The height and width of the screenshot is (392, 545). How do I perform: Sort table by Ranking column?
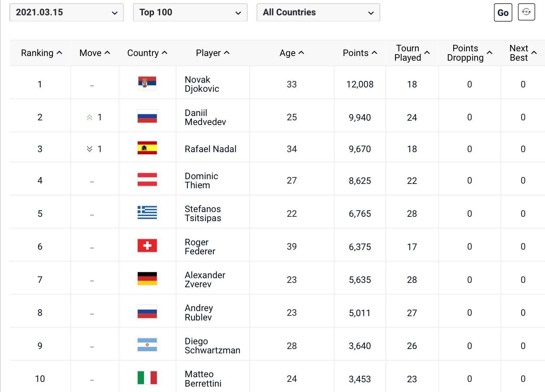[x=41, y=53]
